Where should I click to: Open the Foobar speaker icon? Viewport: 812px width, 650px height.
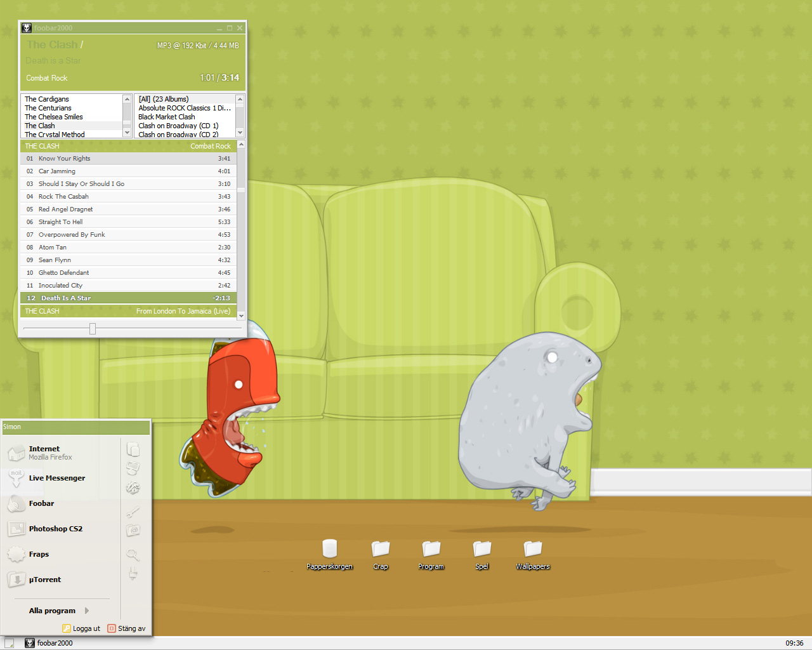[16, 503]
